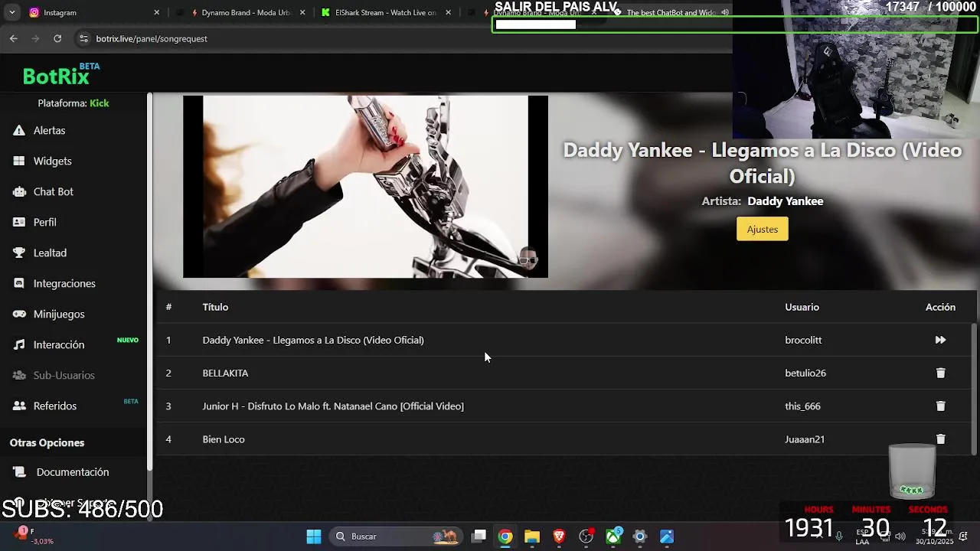The image size is (980, 551).
Task: Open the Ajustes settings button
Action: pos(762,229)
